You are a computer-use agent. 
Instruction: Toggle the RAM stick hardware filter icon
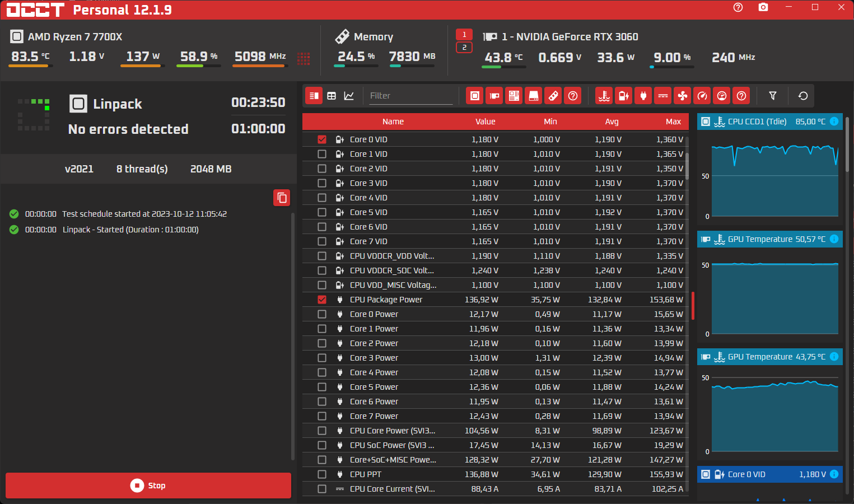pos(553,96)
